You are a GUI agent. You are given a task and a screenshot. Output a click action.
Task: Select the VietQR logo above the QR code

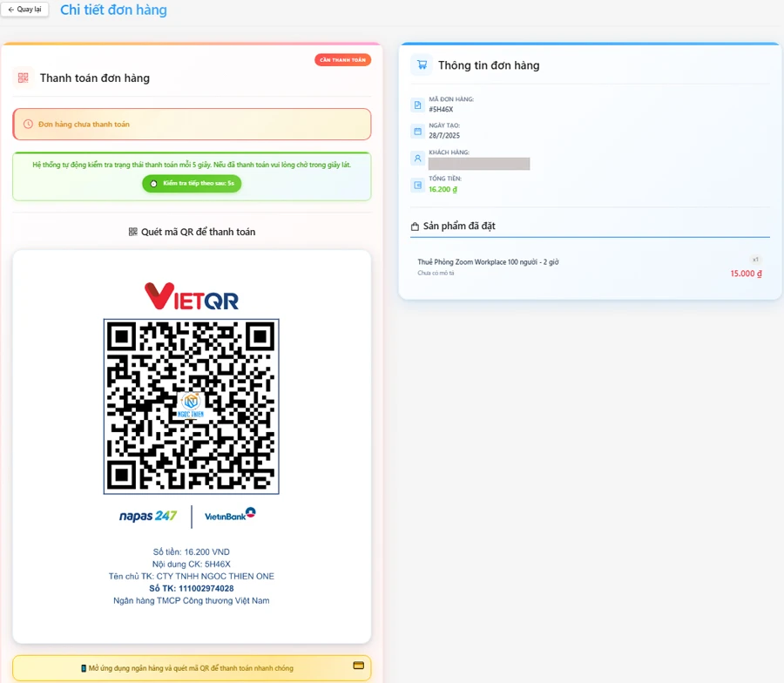pos(191,294)
